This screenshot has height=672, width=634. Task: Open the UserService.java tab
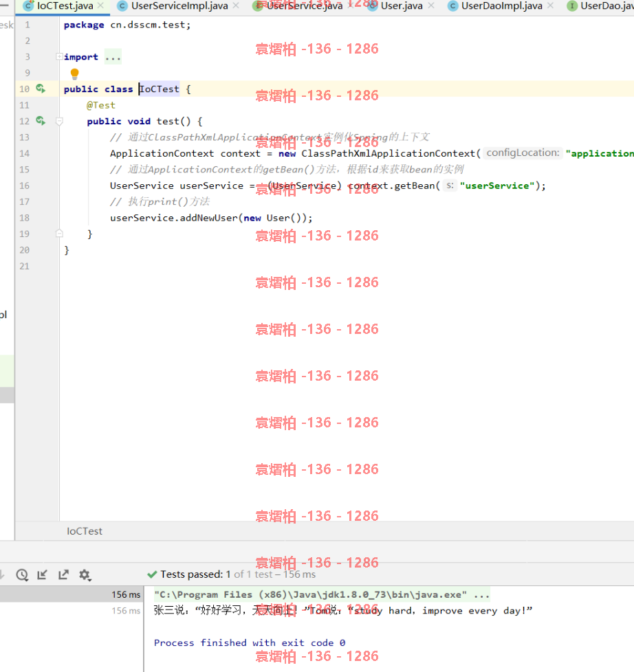click(x=305, y=6)
